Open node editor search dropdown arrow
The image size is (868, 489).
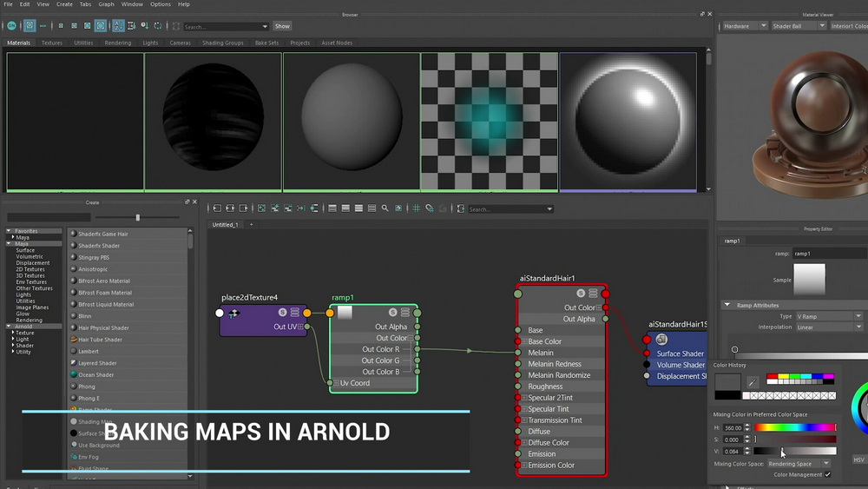pyautogui.click(x=549, y=209)
